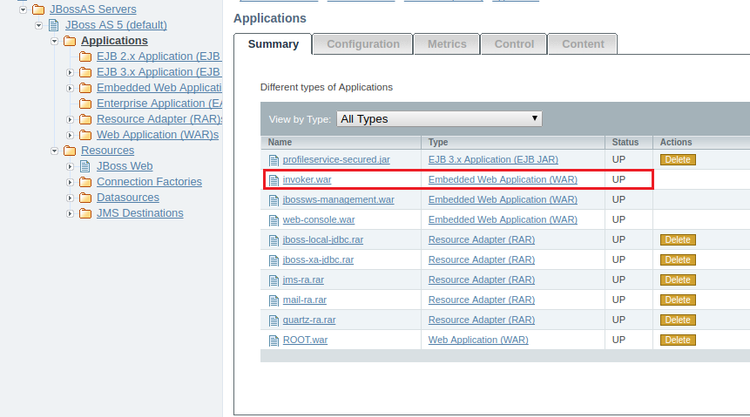Switch to the Configuration tab
Viewport: 750px width, 417px height.
pyautogui.click(x=363, y=44)
